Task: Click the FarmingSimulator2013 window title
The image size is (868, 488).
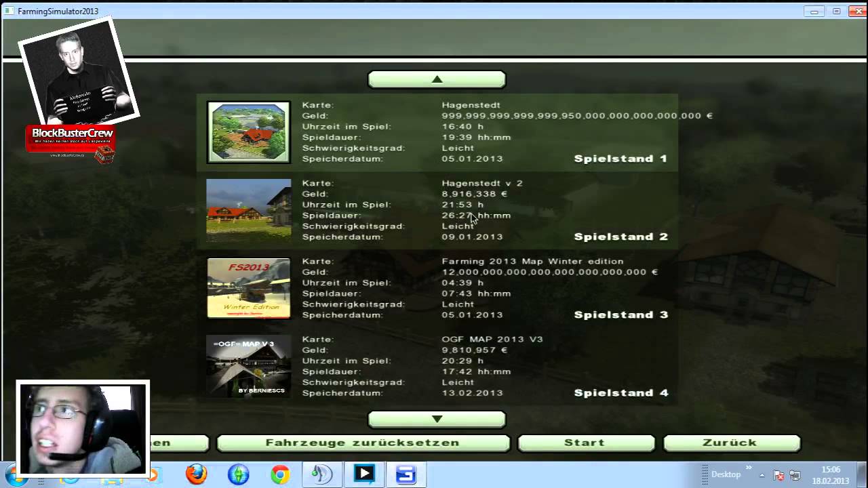Action: point(57,12)
